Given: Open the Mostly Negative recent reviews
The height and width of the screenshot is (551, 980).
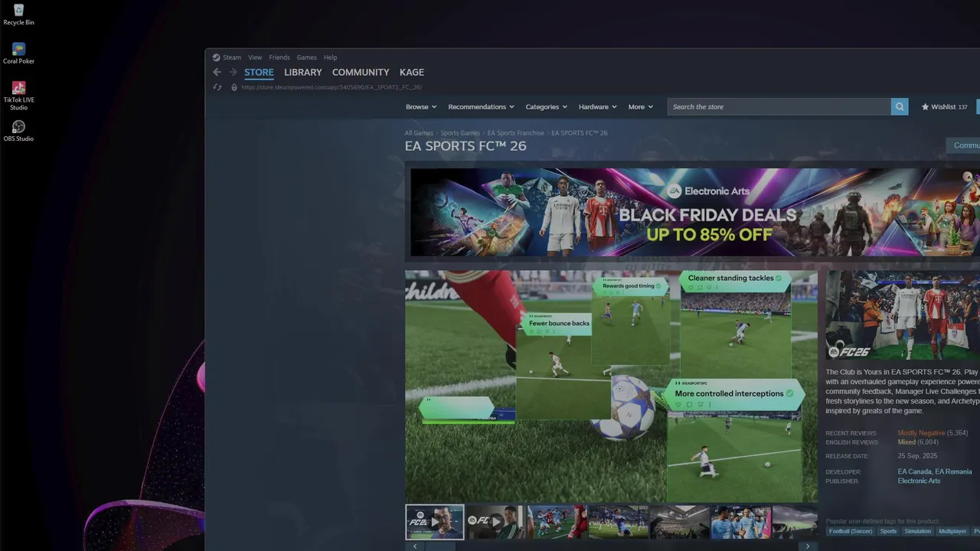Looking at the screenshot, I should 921,433.
